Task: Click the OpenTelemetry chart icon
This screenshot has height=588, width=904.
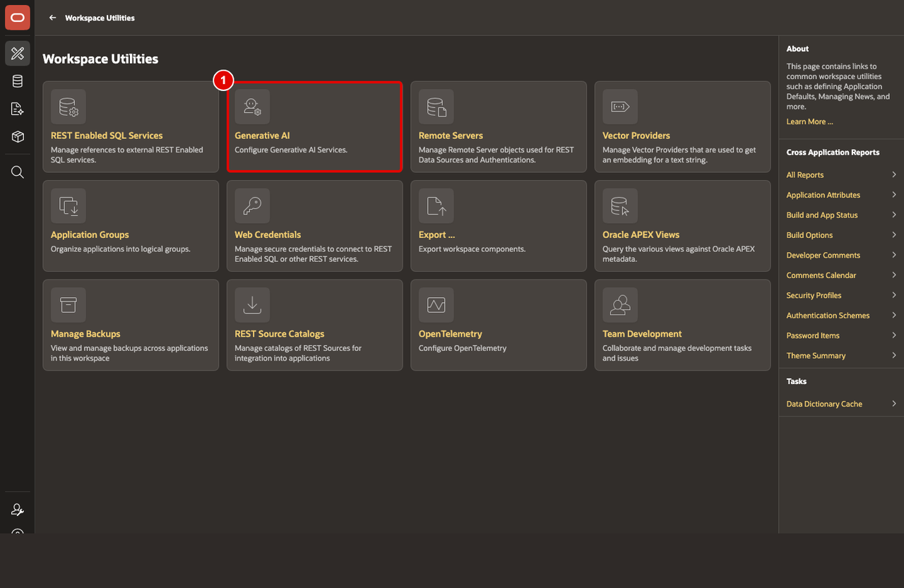Action: click(x=436, y=305)
